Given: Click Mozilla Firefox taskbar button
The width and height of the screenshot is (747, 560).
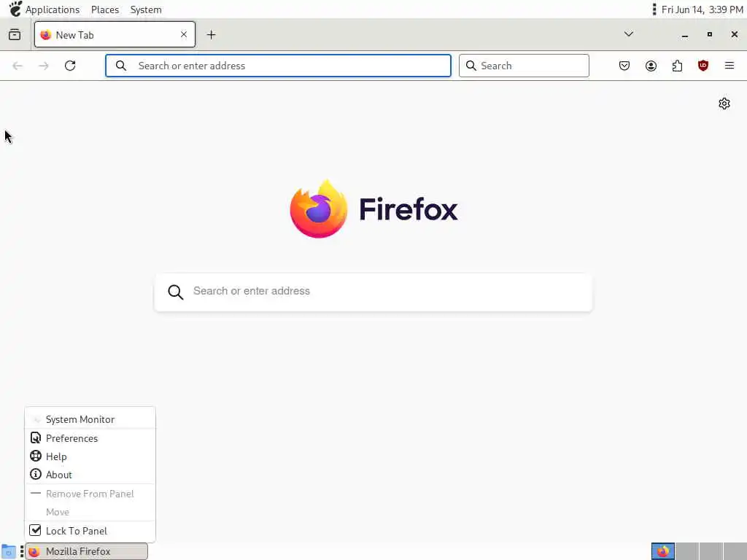Looking at the screenshot, I should [87, 551].
